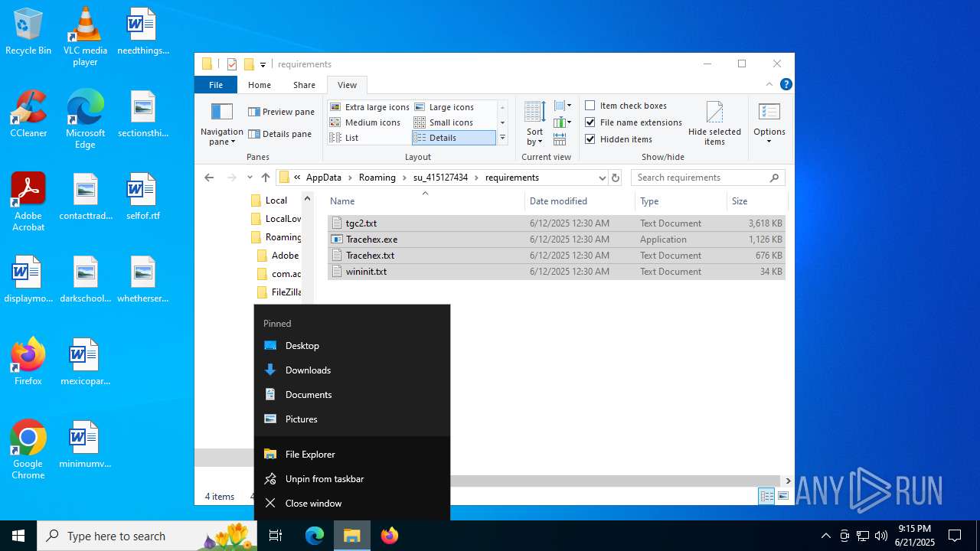Click su_415127434 in the address path
This screenshot has width=980, height=551.
point(440,178)
